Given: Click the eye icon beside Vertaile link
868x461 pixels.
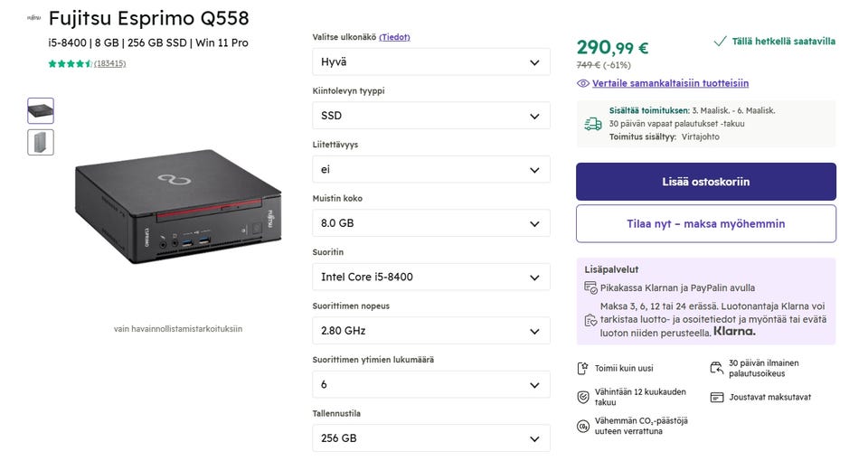Looking at the screenshot, I should [583, 83].
